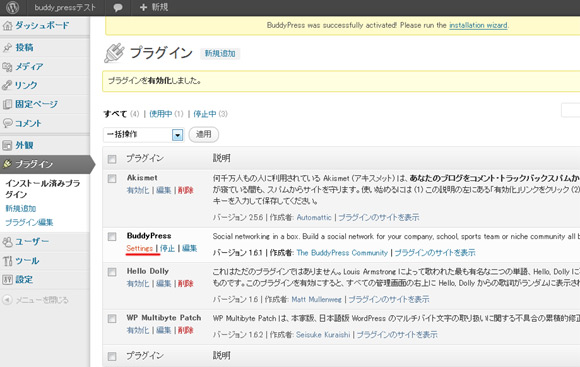Viewport: 580px width, 367px height.
Task: Open the 外観 menu
Action: (24, 145)
